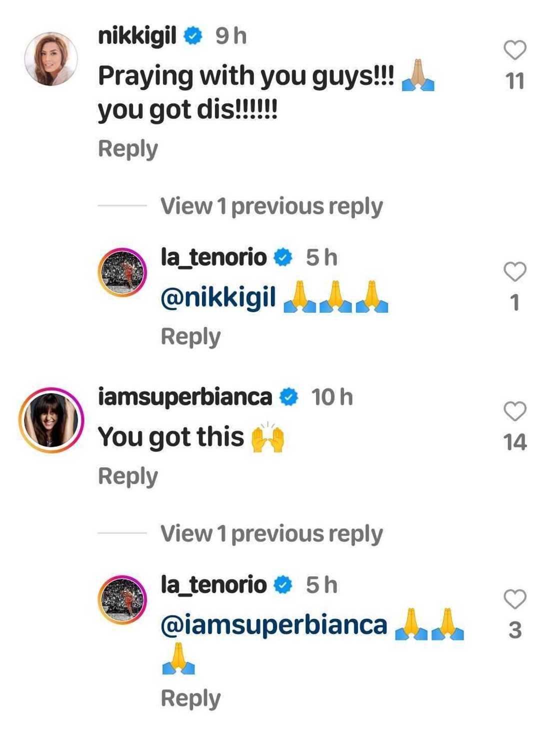This screenshot has height=736, width=560.
Task: Open the @iamsuperbianca mention link
Action: (274, 625)
